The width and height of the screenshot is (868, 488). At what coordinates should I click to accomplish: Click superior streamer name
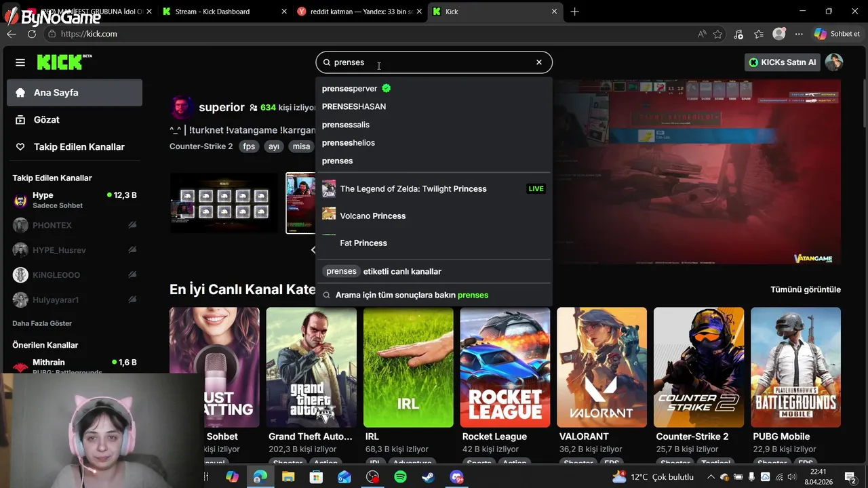222,107
